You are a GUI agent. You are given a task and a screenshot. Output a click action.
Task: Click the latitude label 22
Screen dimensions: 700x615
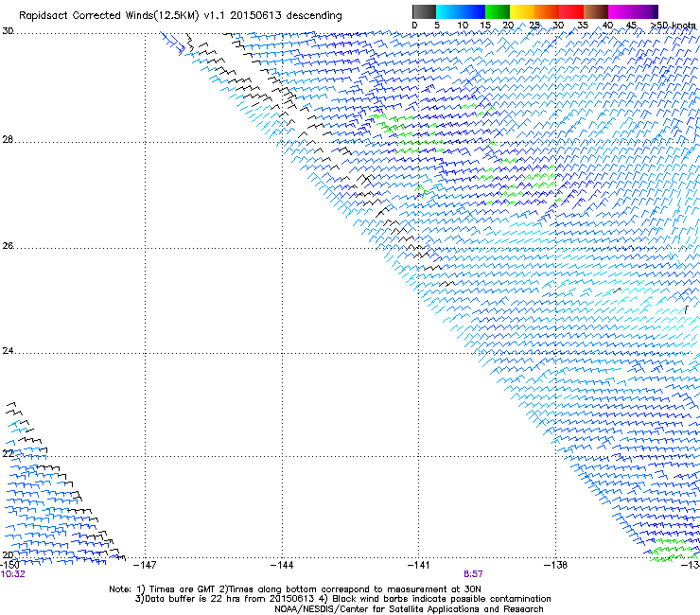8,454
